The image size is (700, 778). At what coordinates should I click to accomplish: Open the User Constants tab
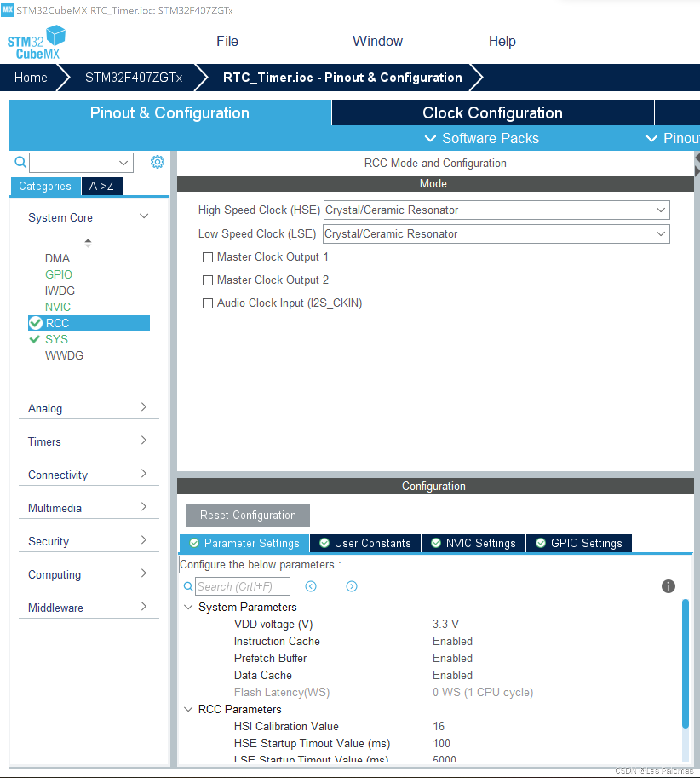click(365, 543)
